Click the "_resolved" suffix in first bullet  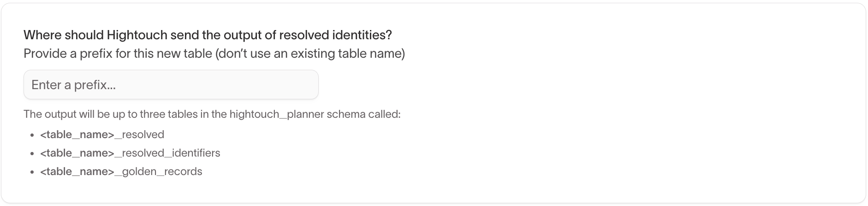click(x=139, y=135)
